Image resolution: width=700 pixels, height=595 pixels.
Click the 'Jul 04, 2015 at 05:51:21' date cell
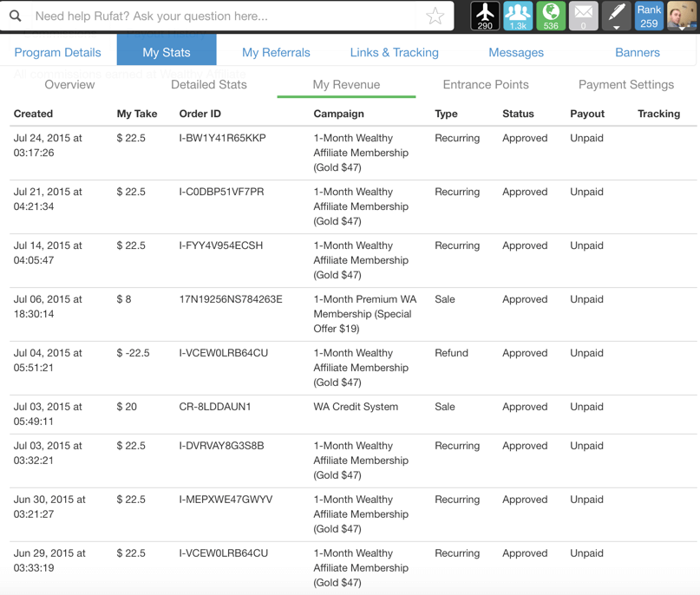coord(48,360)
